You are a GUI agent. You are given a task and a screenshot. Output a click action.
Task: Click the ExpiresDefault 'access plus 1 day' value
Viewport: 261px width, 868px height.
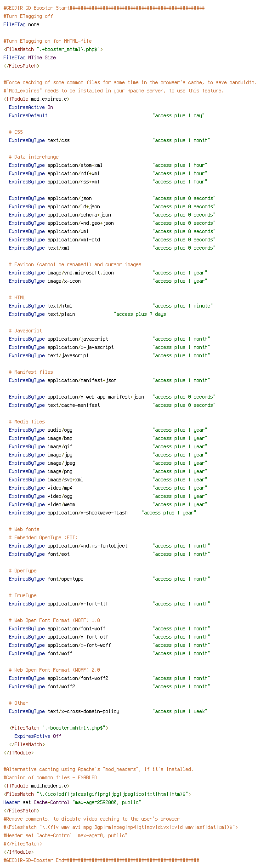[178, 115]
